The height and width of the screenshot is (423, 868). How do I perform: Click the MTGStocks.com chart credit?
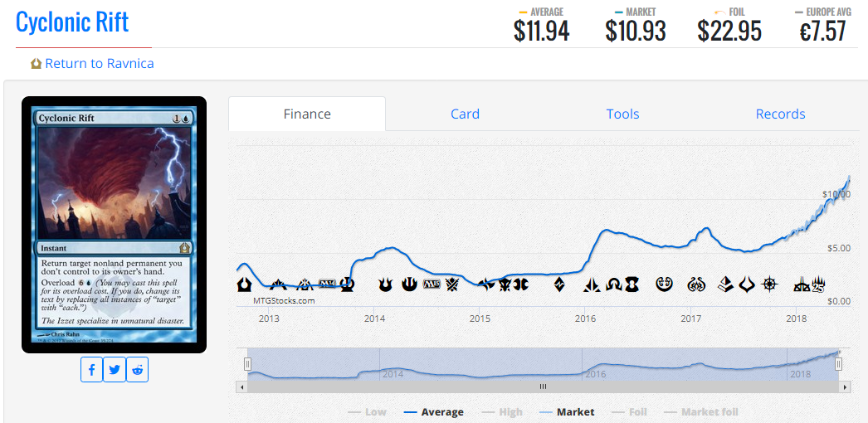[284, 301]
